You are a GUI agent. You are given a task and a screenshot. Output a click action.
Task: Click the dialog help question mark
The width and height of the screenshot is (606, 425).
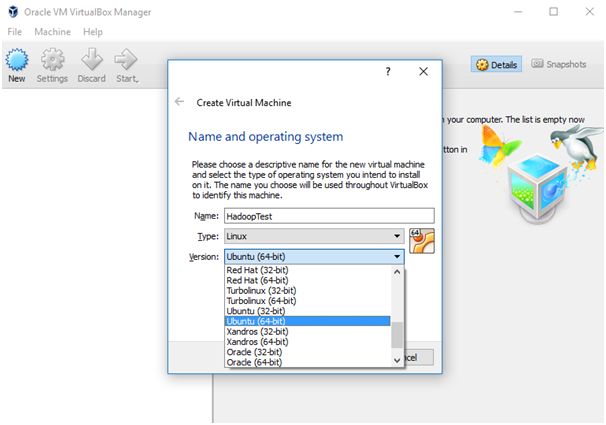(x=388, y=71)
